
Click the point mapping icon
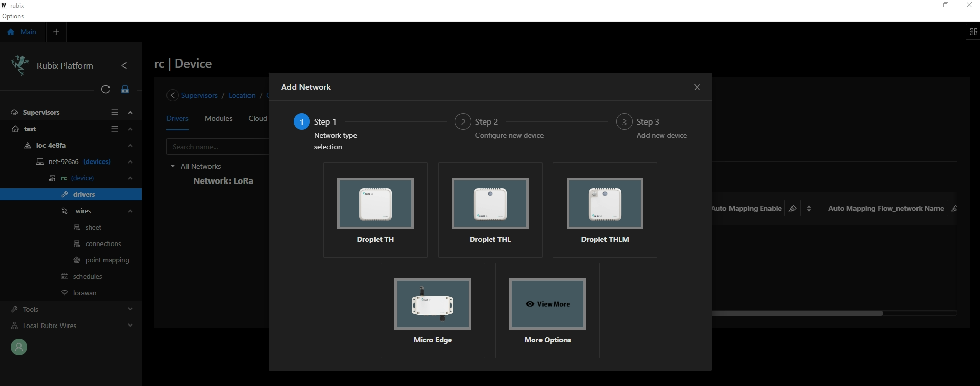coord(77,260)
